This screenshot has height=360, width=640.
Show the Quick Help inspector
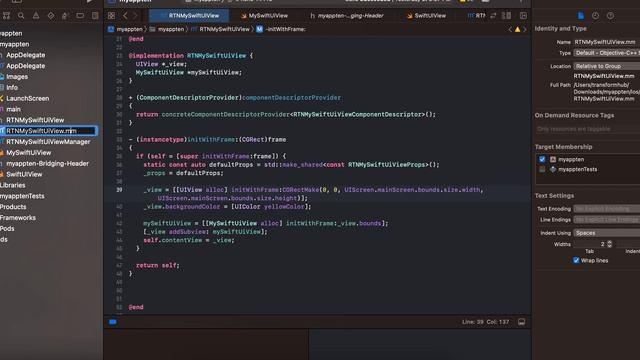610,16
